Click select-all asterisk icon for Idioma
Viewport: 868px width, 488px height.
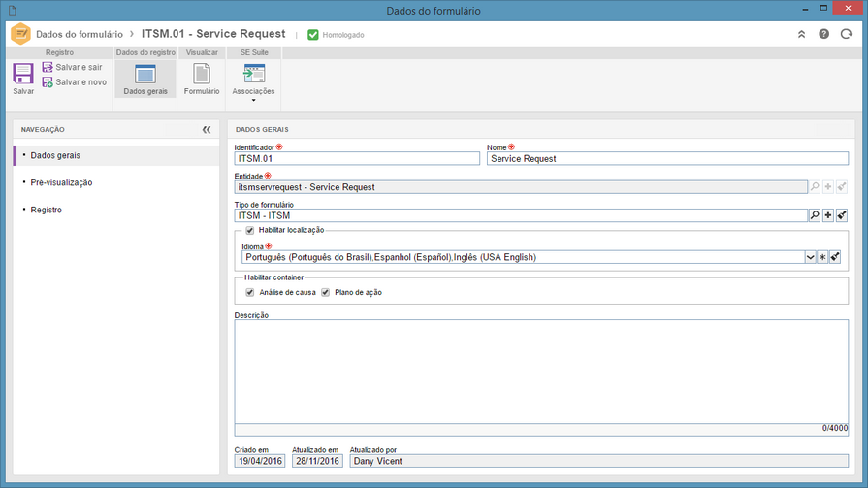click(x=822, y=257)
